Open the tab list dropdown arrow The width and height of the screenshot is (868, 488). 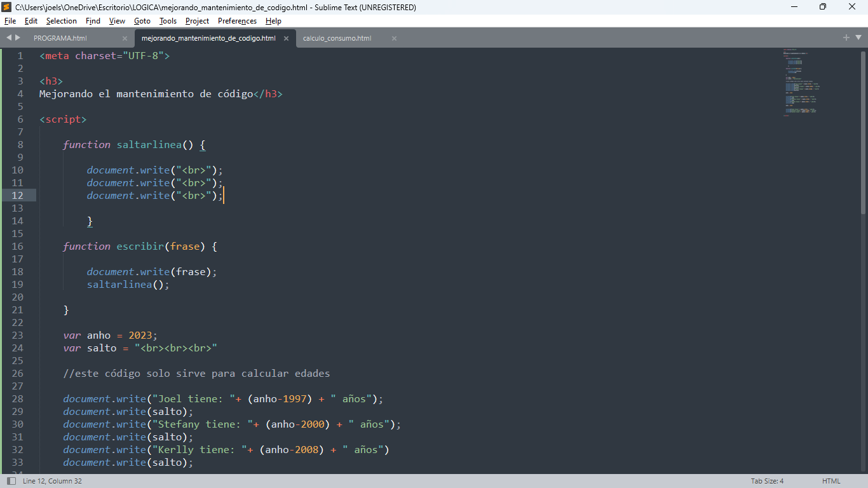coord(857,38)
